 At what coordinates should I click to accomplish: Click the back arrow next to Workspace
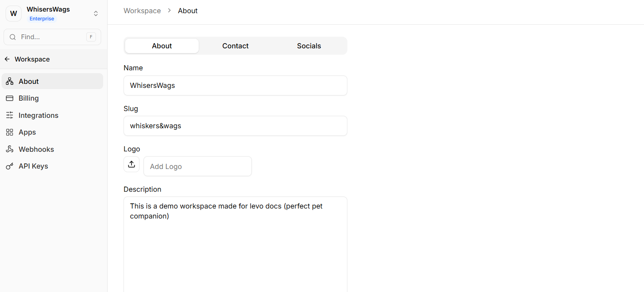(x=7, y=59)
